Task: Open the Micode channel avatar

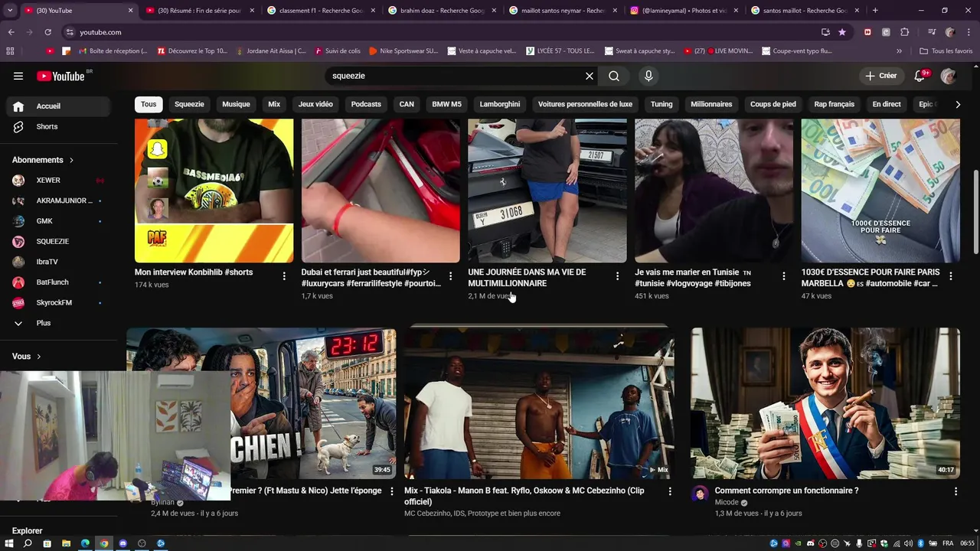Action: click(x=700, y=494)
